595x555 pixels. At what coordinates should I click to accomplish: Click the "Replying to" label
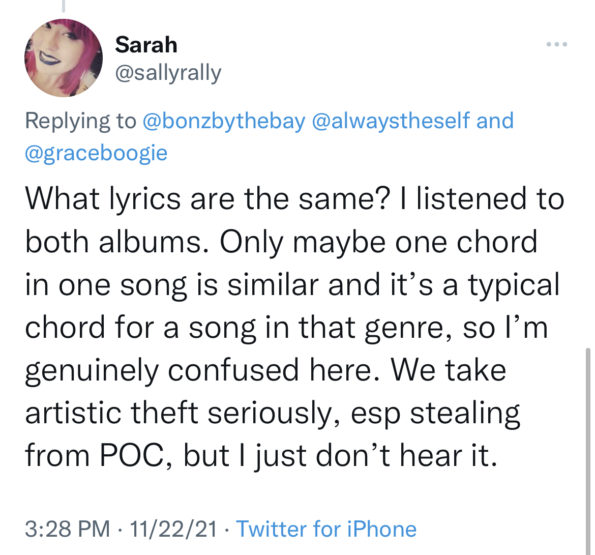(x=80, y=121)
